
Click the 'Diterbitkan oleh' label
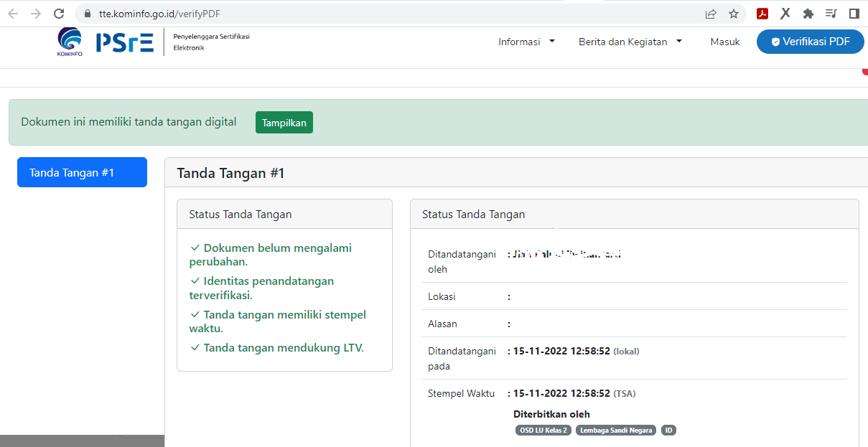click(x=551, y=414)
